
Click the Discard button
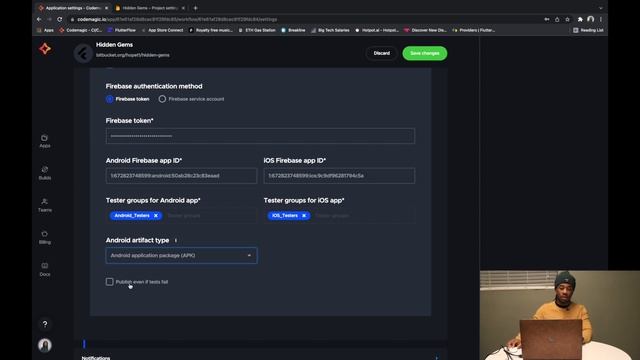(382, 53)
